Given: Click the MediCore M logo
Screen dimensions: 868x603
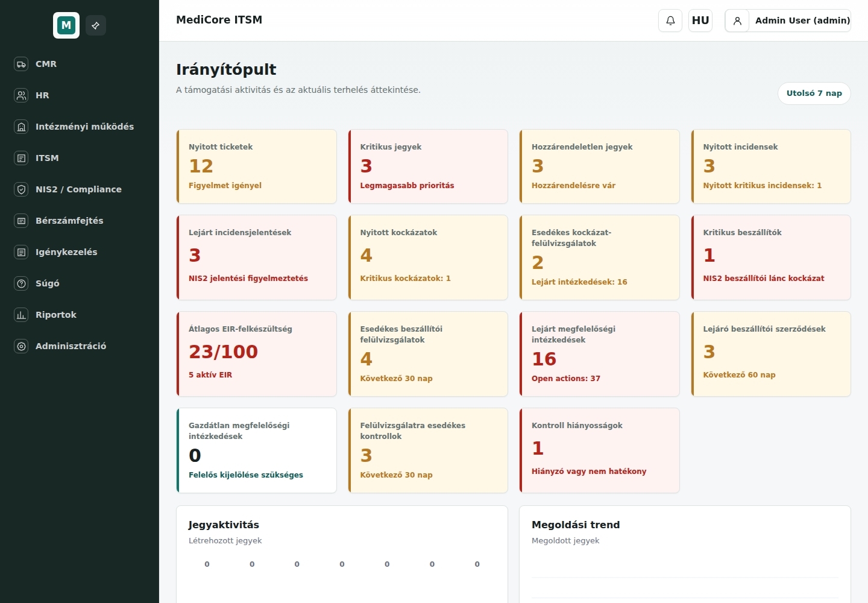Looking at the screenshot, I should pos(66,25).
